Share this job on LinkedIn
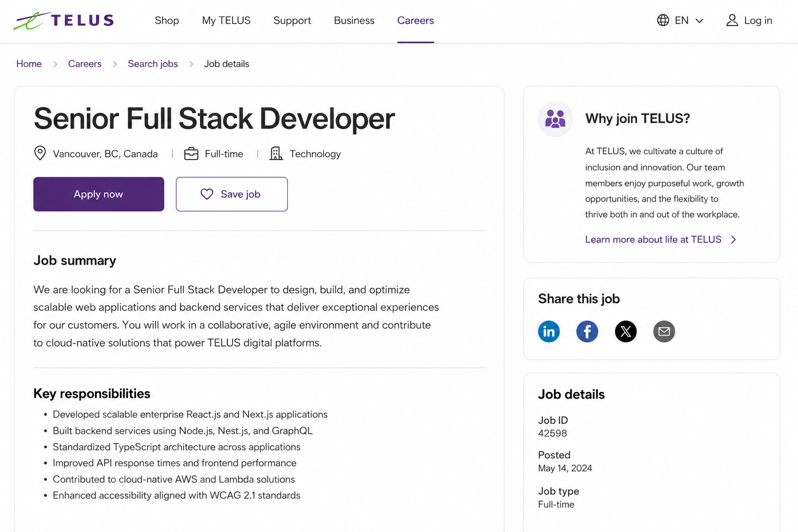 click(549, 331)
